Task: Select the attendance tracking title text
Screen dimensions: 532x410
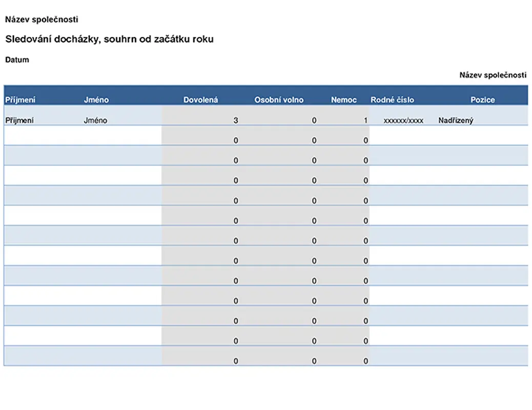Action: (x=109, y=39)
